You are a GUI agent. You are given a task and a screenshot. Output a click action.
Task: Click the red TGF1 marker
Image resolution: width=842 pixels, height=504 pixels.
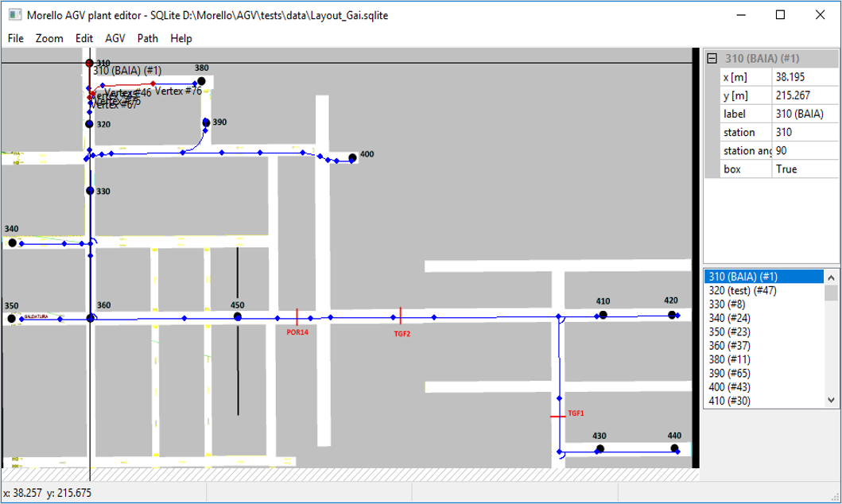pyautogui.click(x=557, y=415)
